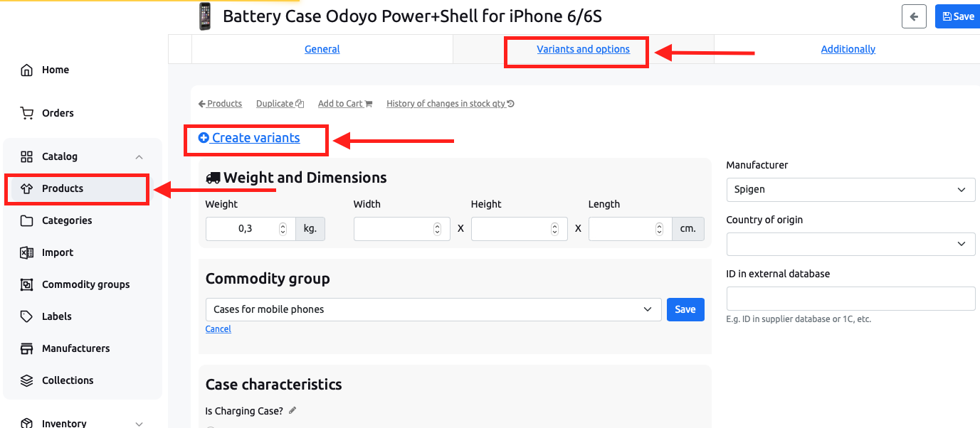Click the edit pencil next to Is Charging Case
This screenshot has width=980, height=428.
pyautogui.click(x=293, y=410)
